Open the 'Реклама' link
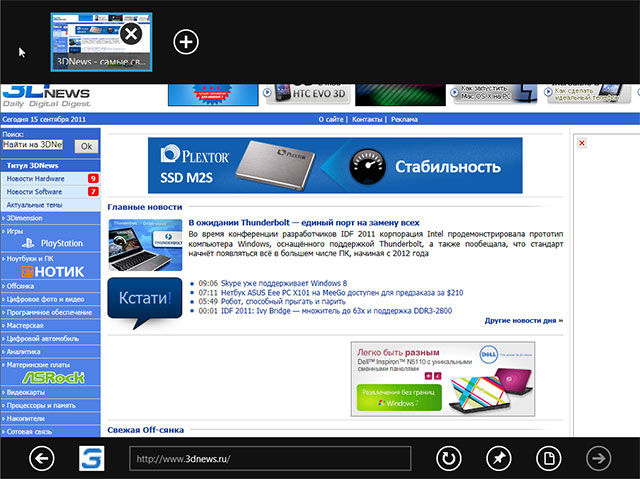 [404, 119]
